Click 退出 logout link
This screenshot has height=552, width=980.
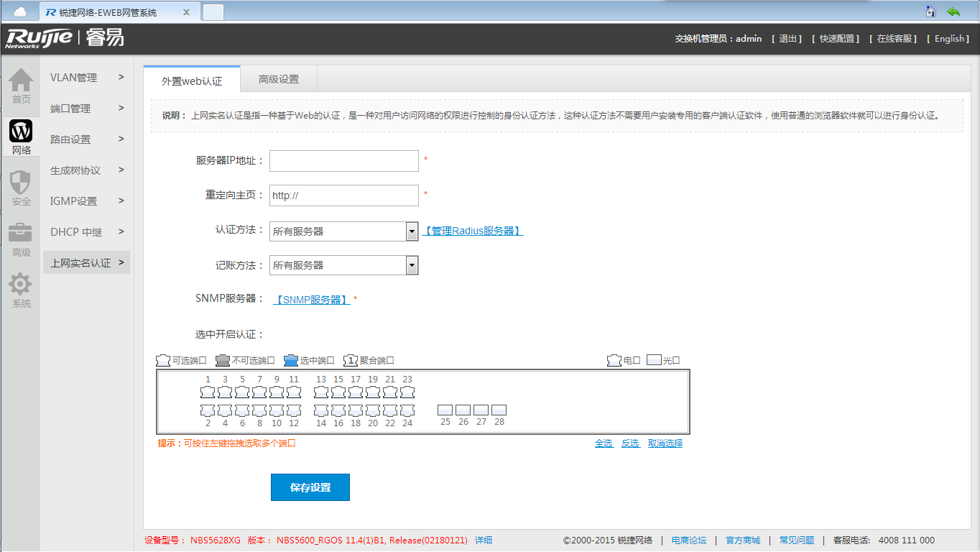(787, 39)
